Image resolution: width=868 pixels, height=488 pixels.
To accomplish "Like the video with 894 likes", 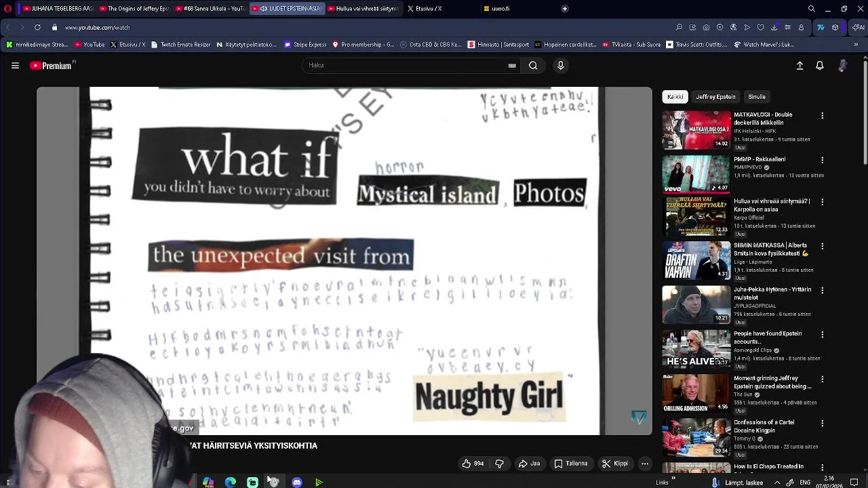I will coord(473,464).
